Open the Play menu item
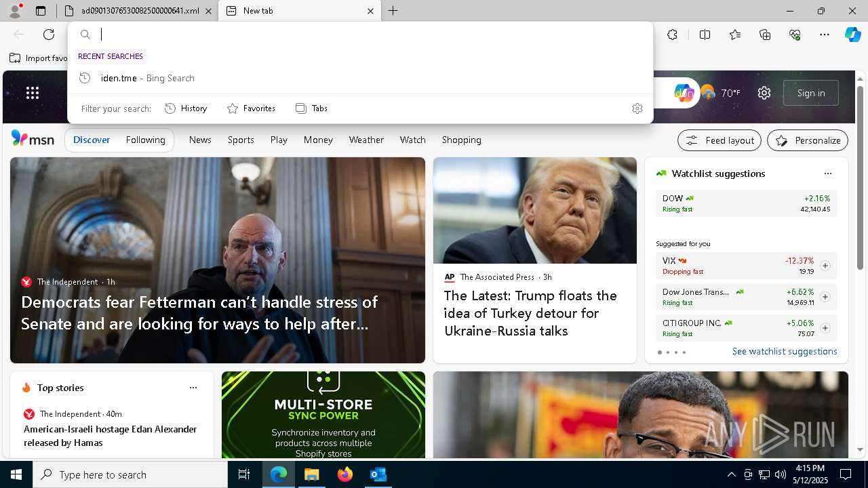The width and height of the screenshot is (868, 488). (x=279, y=140)
